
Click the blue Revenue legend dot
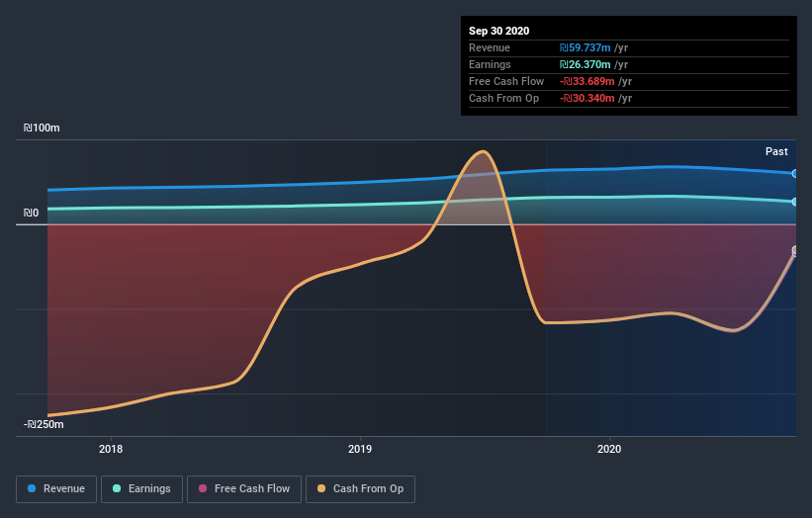point(32,488)
